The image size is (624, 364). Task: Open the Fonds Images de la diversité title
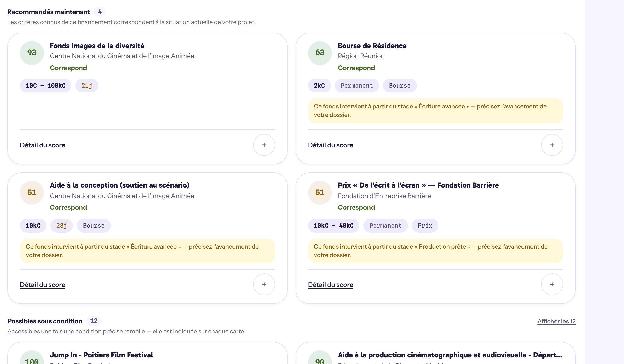pos(97,46)
